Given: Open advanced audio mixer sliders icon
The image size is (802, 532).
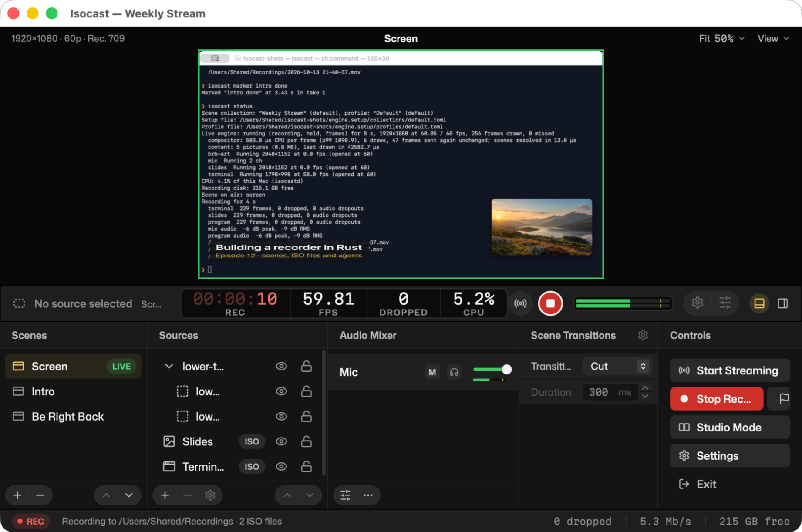Looking at the screenshot, I should pyautogui.click(x=346, y=495).
